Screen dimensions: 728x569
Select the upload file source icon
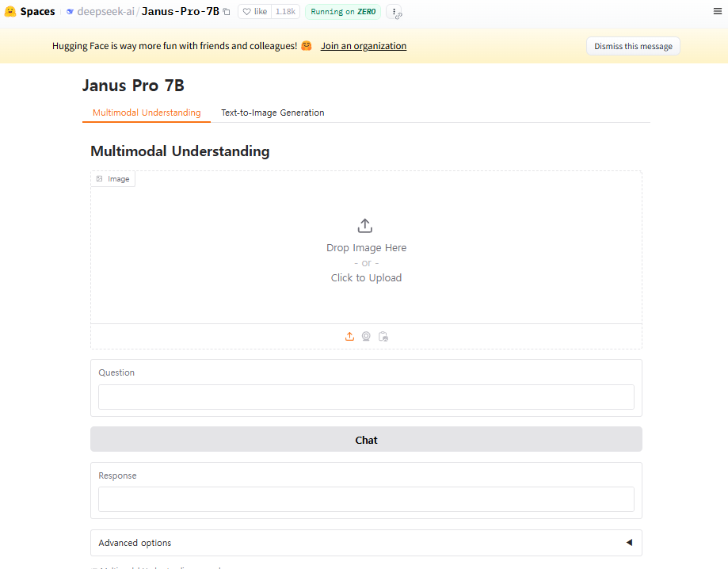pyautogui.click(x=349, y=336)
